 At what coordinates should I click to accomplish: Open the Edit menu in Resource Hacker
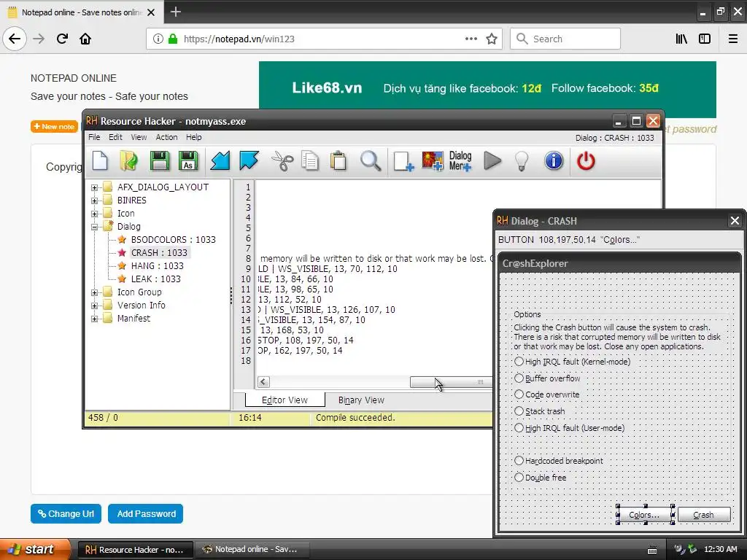click(115, 137)
